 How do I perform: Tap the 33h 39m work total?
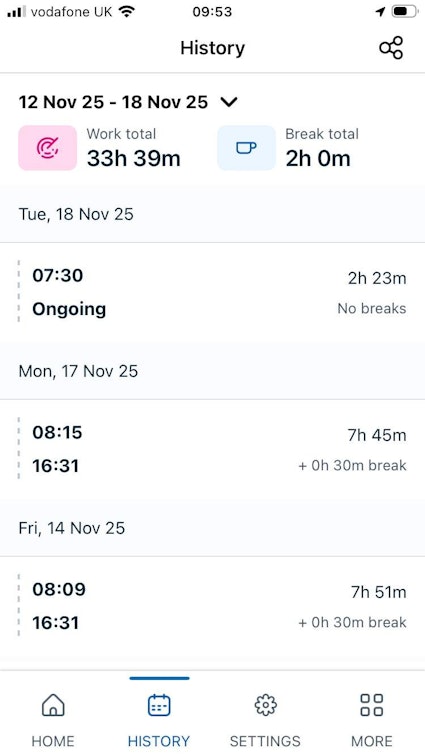pos(134,159)
